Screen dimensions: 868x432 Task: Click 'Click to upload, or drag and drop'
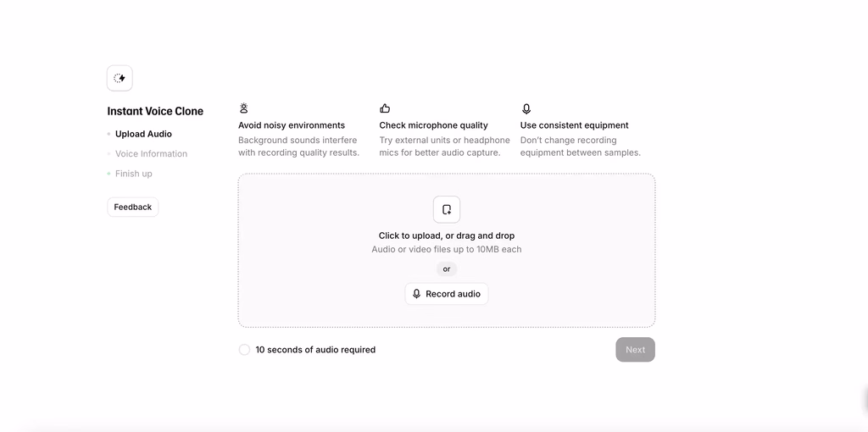click(447, 235)
